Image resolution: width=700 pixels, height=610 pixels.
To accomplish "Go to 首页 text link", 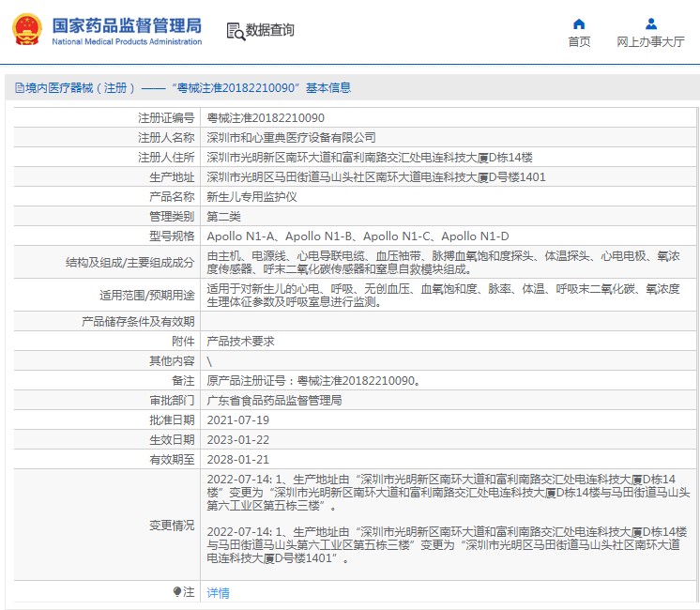I will pos(579,41).
